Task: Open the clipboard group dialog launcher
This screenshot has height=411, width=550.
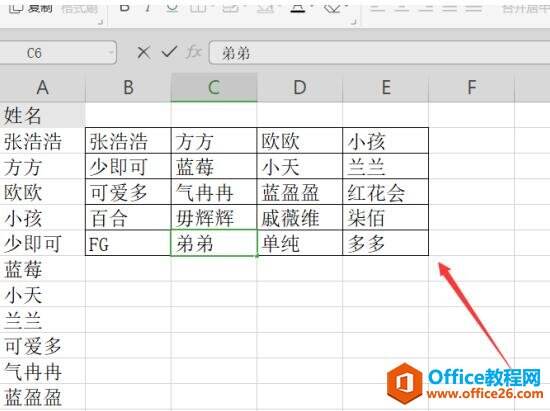Action: 100,22
